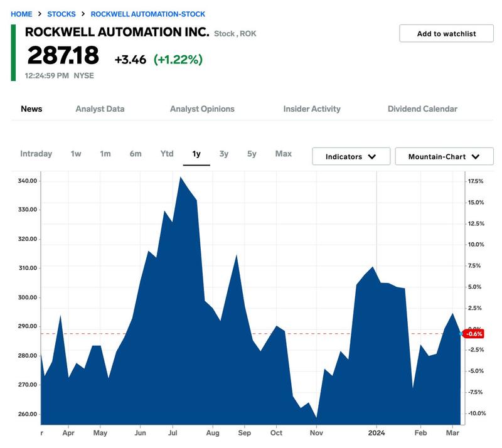Click the 330.00 price axis label

[27, 210]
